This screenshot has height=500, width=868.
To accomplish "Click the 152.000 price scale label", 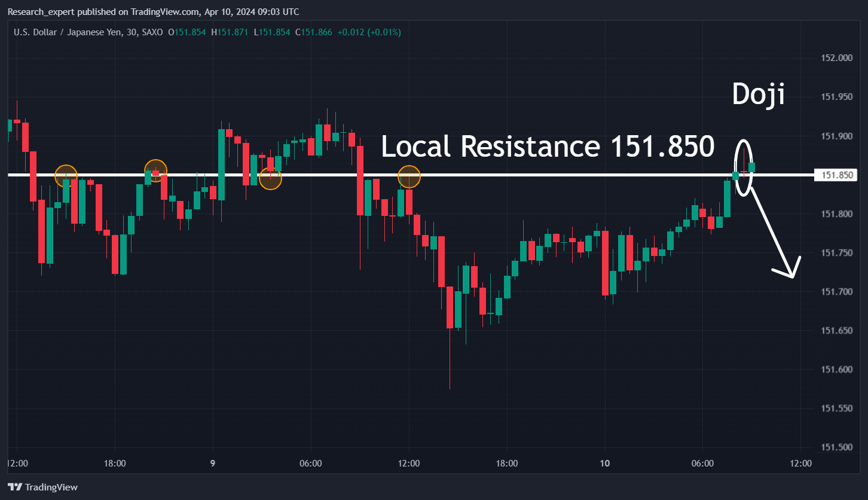I will pos(836,58).
